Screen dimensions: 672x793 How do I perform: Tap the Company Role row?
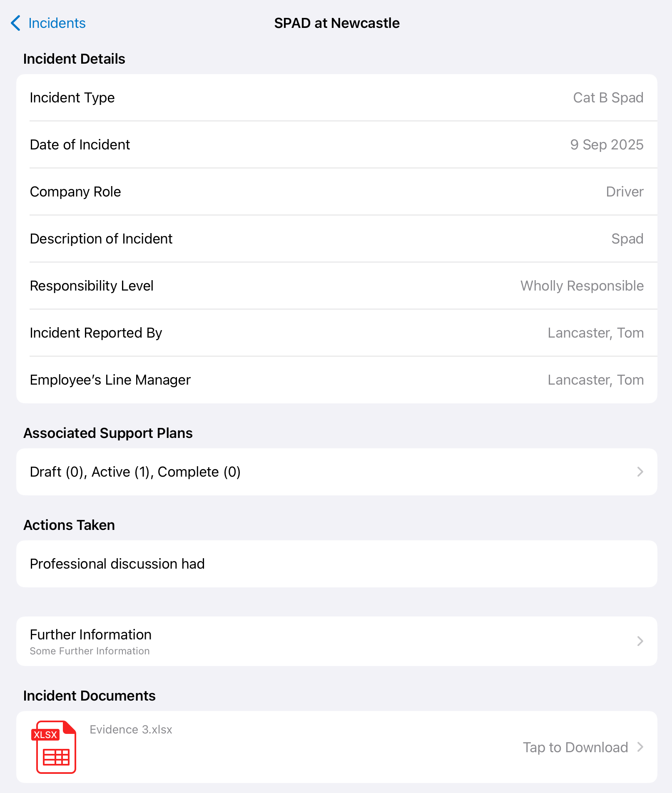click(337, 192)
